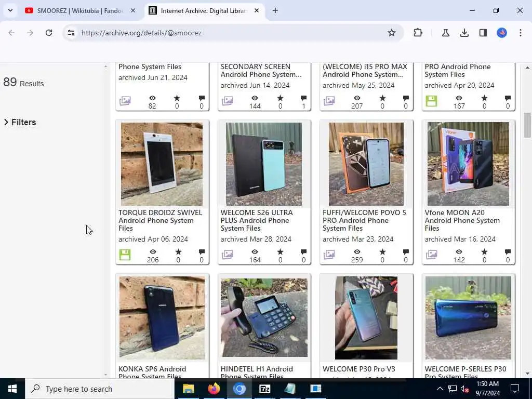532x399 pixels.
Task: Select the Internet Archive Digital Library tab
Action: tap(204, 11)
